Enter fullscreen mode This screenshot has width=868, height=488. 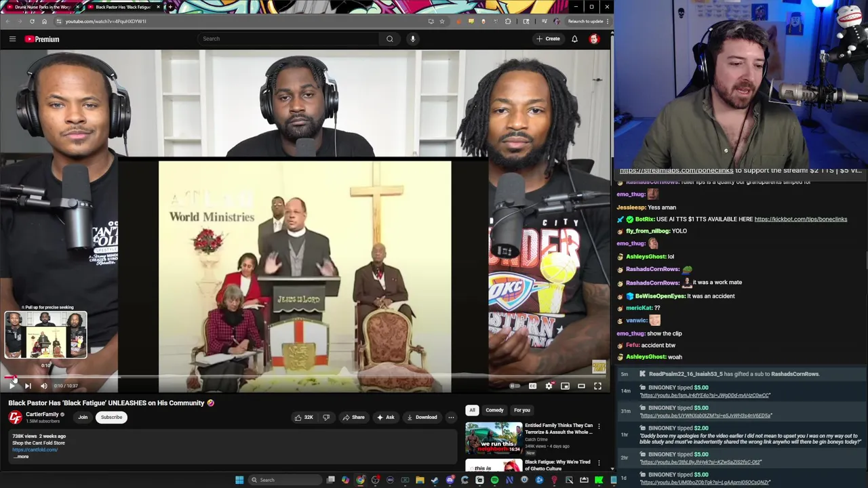597,386
